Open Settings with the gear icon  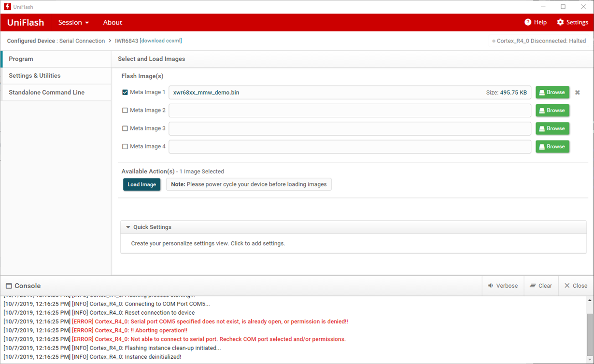pyautogui.click(x=572, y=22)
